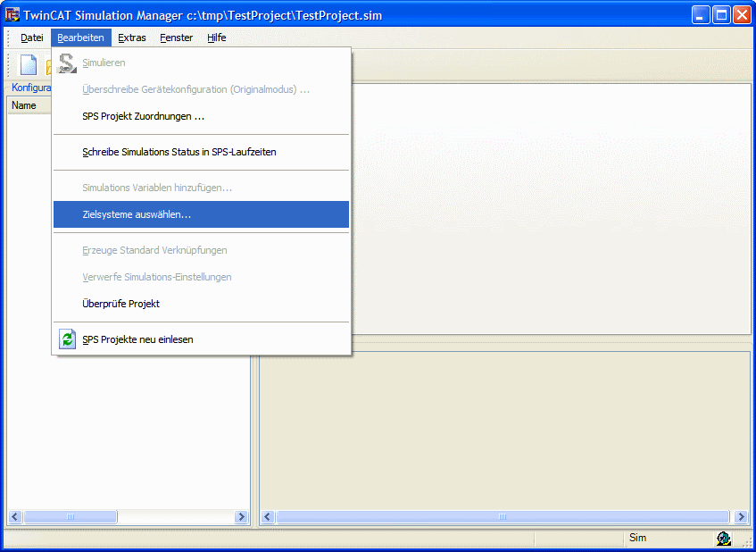Open the Datei menu
Screen dimensions: 756x552
click(32, 38)
